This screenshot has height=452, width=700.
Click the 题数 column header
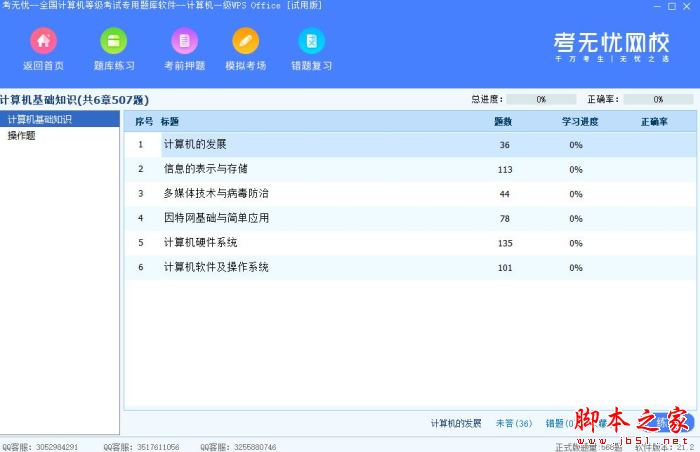click(x=503, y=121)
